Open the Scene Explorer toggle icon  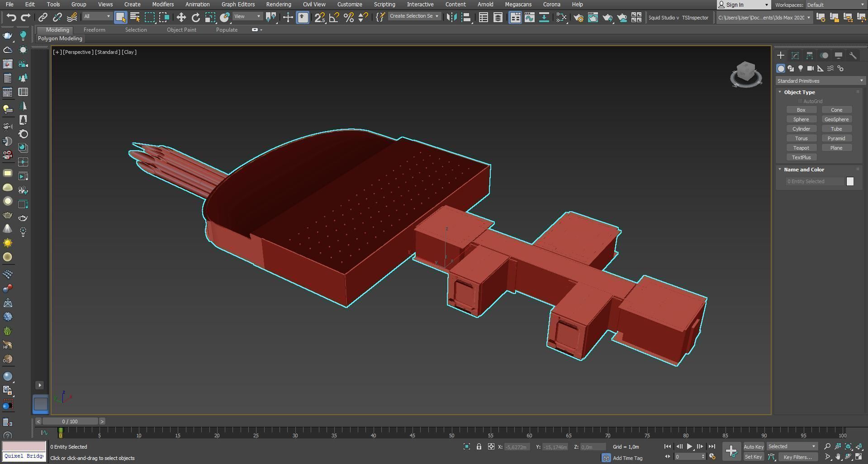pos(483,17)
